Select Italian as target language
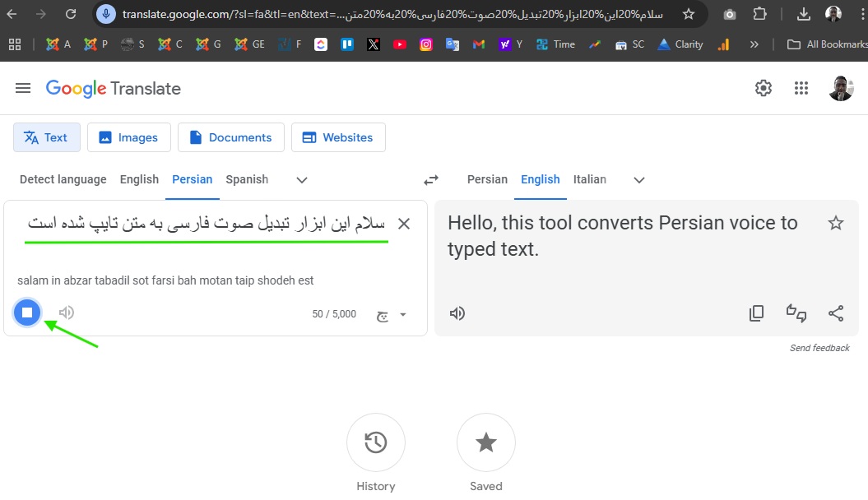This screenshot has height=500, width=868. (590, 179)
